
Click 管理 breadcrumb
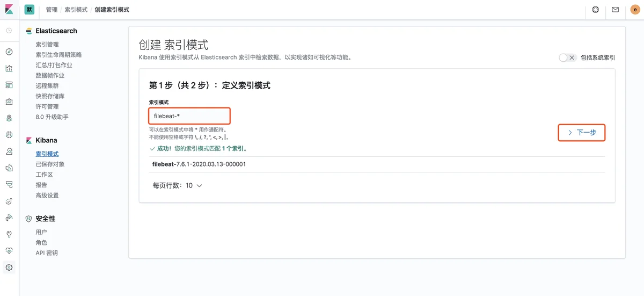(x=52, y=10)
